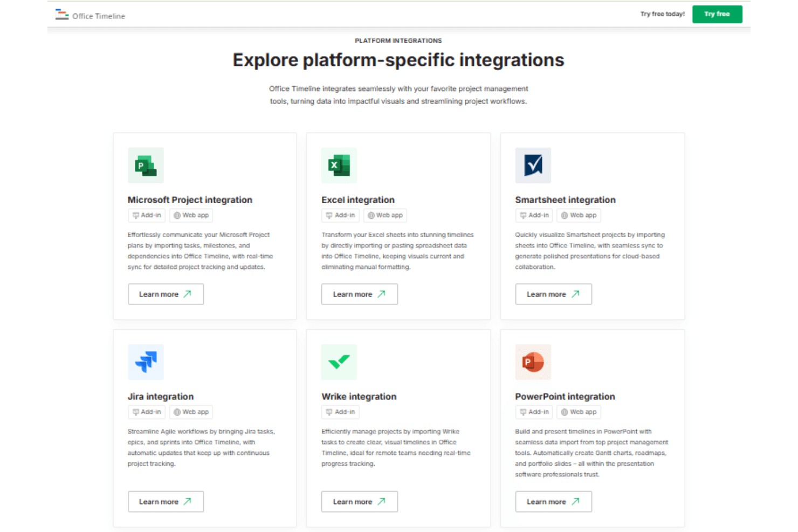This screenshot has height=532, width=798.
Task: Select the Add-in tag under Smartsheet integration
Action: 534,216
